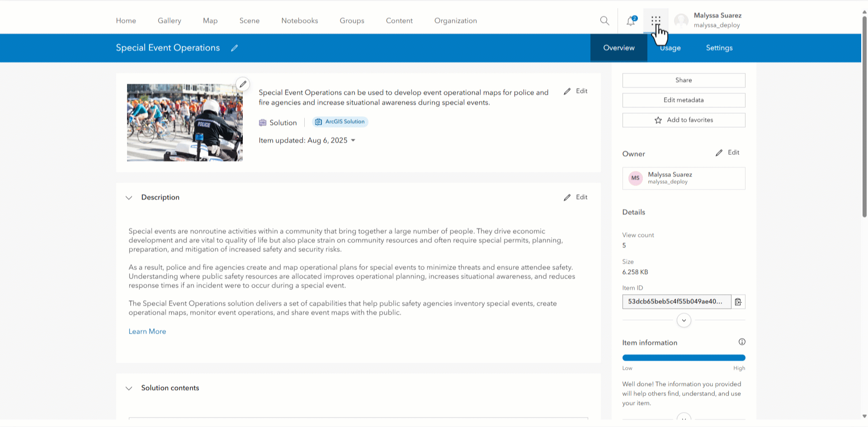Open the search magnifier icon
This screenshot has width=868, height=427.
[604, 20]
